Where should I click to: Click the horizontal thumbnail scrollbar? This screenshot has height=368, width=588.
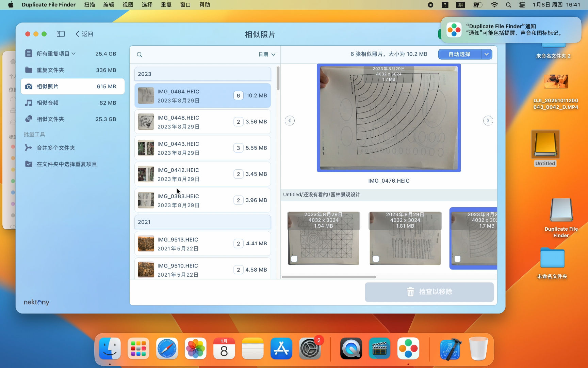(329, 277)
